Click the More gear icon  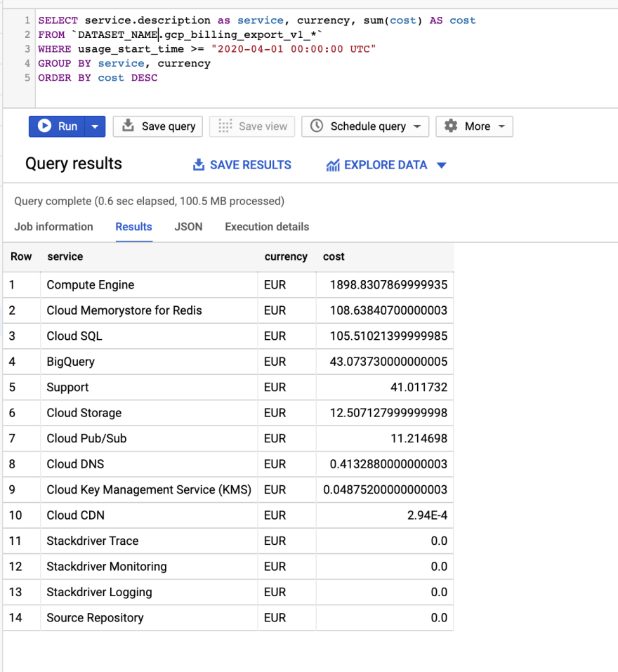(450, 126)
